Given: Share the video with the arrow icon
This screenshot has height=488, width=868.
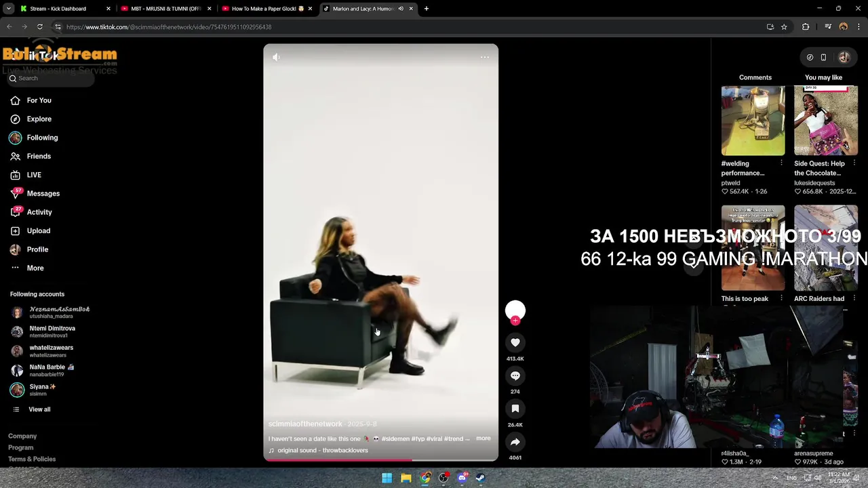Looking at the screenshot, I should pyautogui.click(x=515, y=442).
